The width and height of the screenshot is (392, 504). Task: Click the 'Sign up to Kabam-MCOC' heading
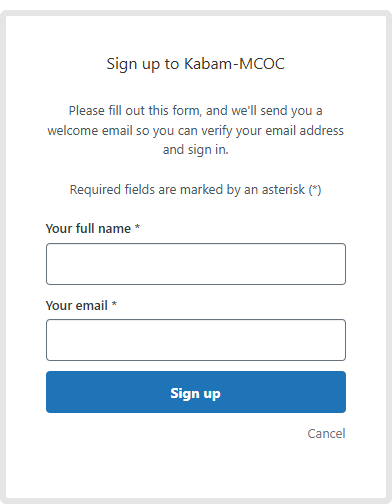pyautogui.click(x=196, y=64)
